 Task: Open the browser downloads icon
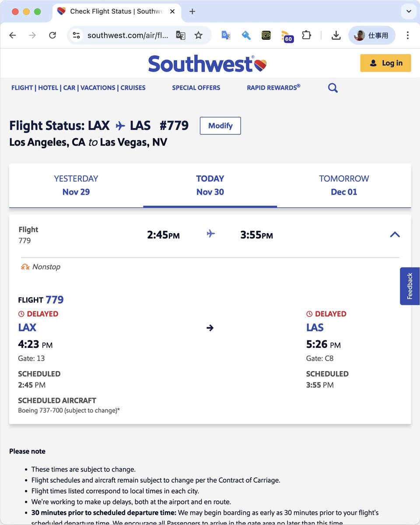tap(336, 35)
